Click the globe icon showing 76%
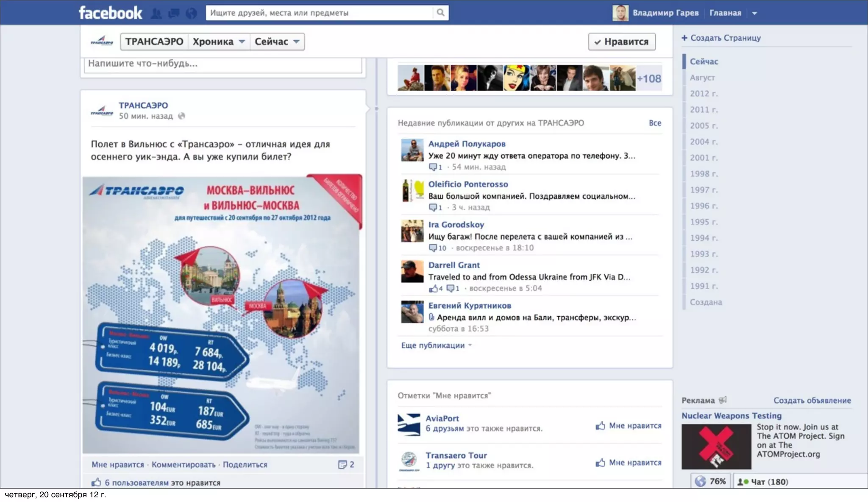Image resolution: width=868 pixels, height=502 pixels. tap(701, 481)
